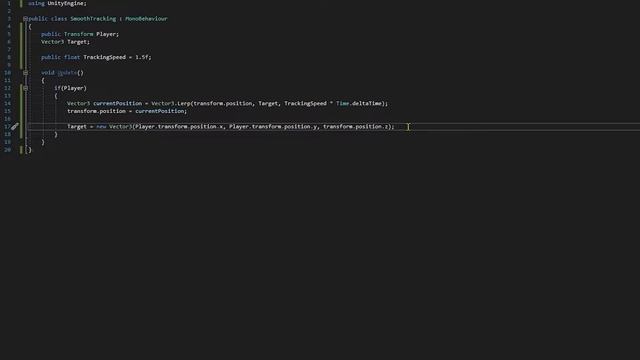Click 'TrackingSpeed' in the float declaration
The height and width of the screenshot is (360, 640).
104,58
